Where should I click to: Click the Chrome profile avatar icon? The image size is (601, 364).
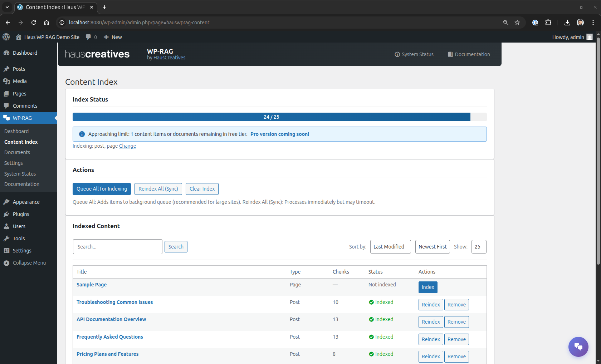(x=580, y=23)
